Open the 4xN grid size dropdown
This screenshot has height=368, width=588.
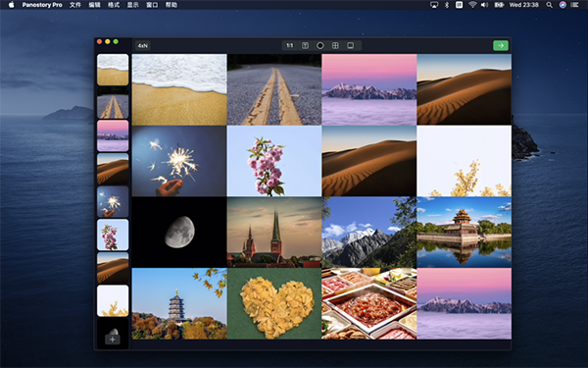click(142, 45)
